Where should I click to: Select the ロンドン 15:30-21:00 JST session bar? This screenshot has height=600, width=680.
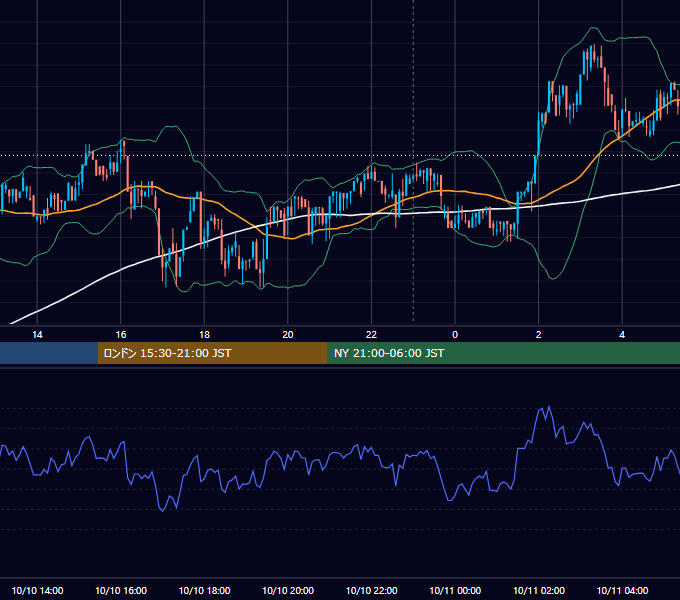212,353
